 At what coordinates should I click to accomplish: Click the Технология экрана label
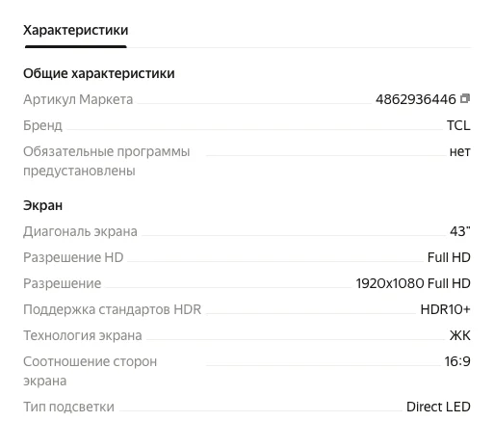tap(83, 335)
